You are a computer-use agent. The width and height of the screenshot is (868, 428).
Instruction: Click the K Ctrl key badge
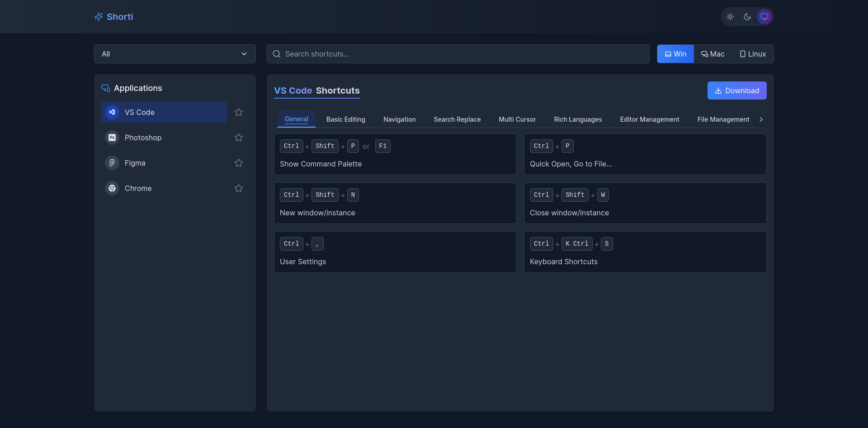pyautogui.click(x=577, y=244)
